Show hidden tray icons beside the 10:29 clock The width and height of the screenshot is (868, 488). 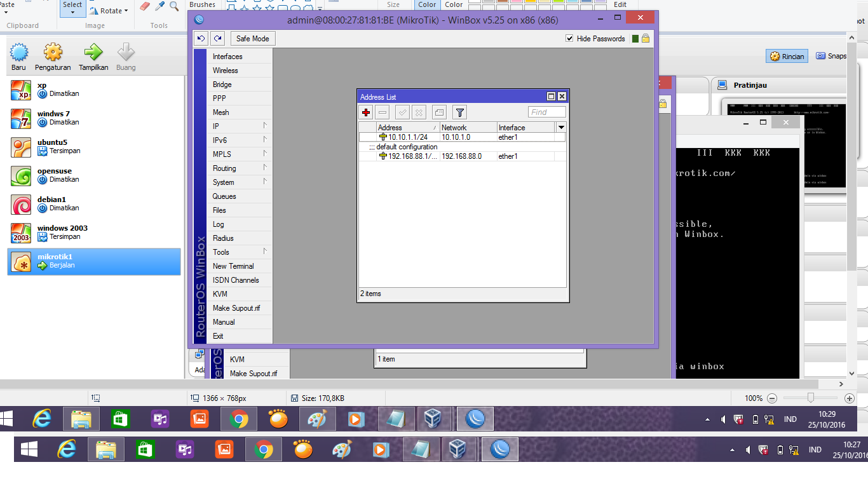coord(707,420)
